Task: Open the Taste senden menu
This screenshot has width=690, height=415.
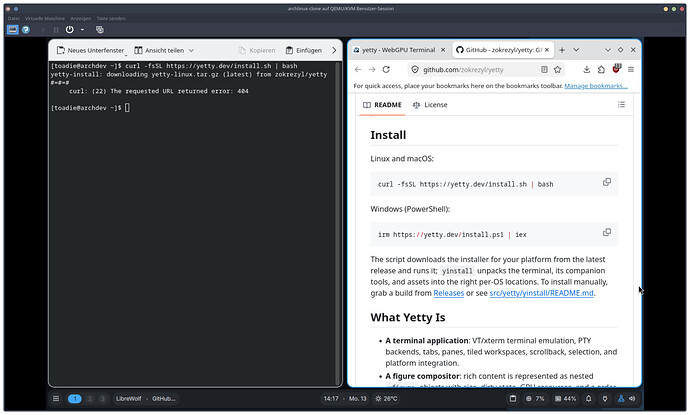Action: point(111,18)
